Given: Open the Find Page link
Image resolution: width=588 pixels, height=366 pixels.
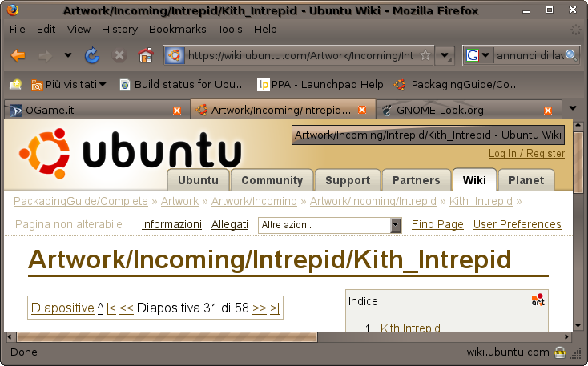Looking at the screenshot, I should pos(437,224).
